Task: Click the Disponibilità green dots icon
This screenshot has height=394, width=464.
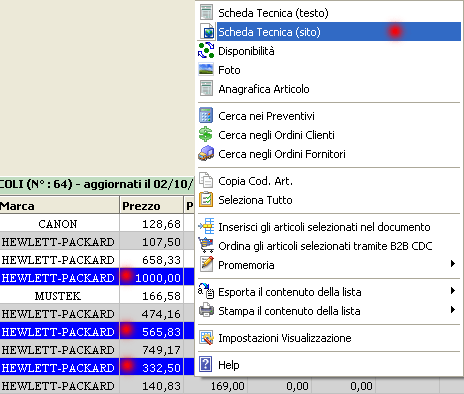Action: [x=206, y=51]
